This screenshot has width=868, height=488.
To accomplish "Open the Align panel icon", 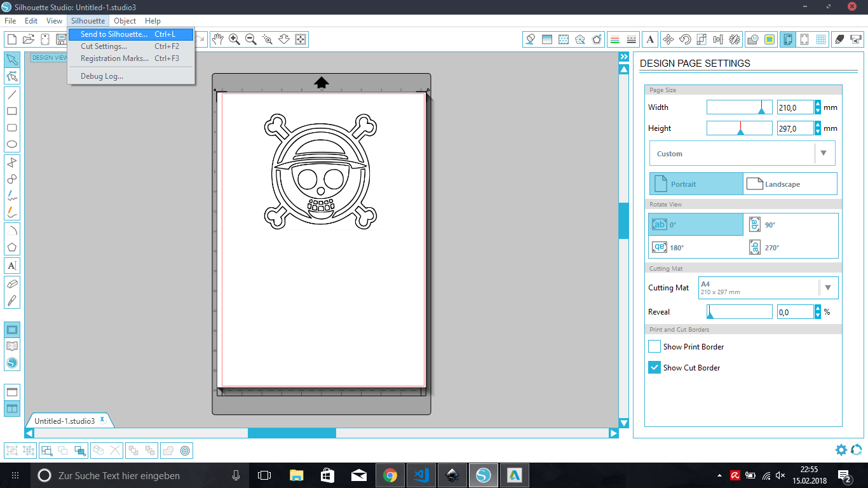I will tap(719, 39).
